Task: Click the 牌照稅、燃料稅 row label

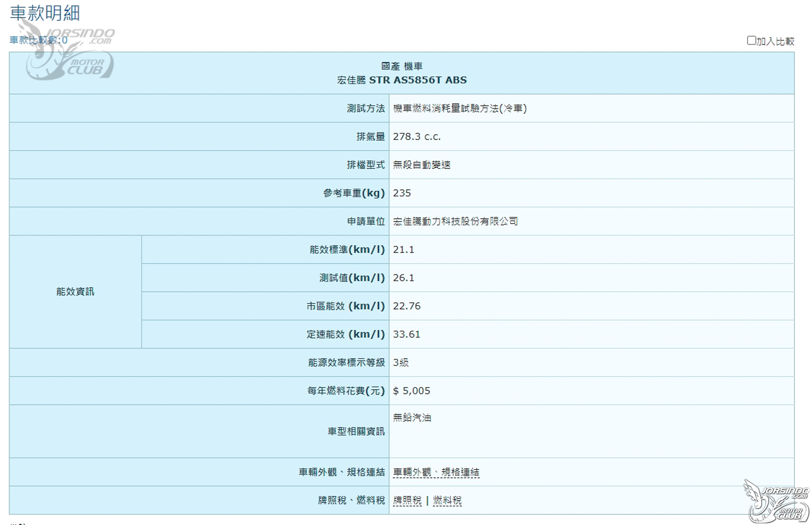Action: [351, 500]
